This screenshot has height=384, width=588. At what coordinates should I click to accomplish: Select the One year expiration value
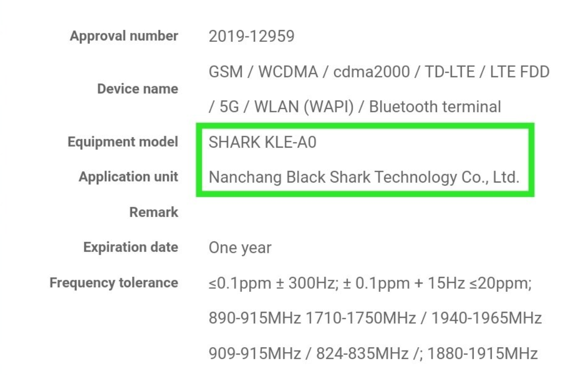(240, 247)
